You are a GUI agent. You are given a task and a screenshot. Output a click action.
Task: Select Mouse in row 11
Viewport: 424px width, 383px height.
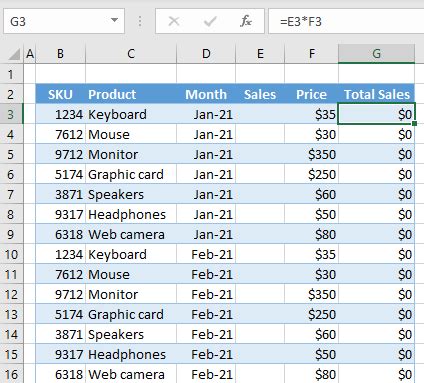pos(131,274)
